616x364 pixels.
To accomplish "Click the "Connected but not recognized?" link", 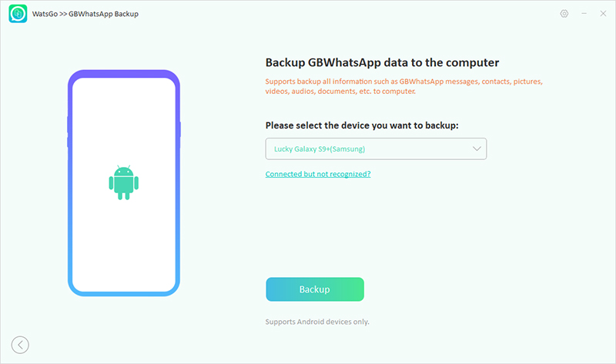I will (318, 174).
